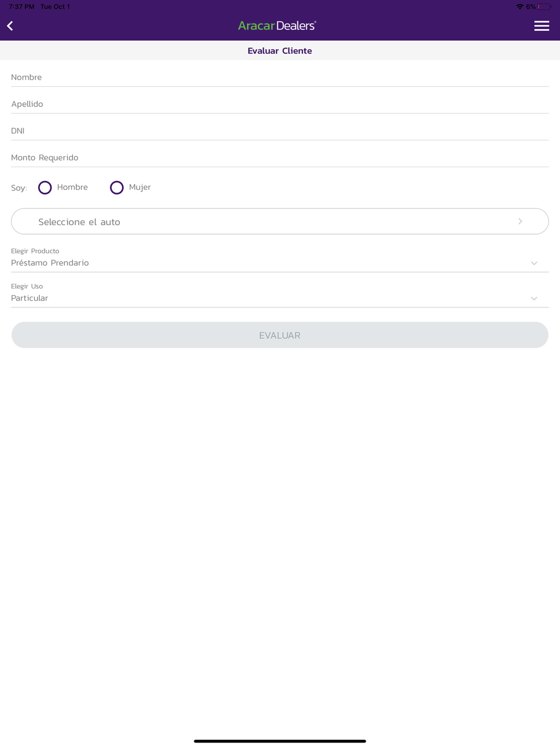Open the hamburger menu
The image size is (560, 747).
point(541,26)
